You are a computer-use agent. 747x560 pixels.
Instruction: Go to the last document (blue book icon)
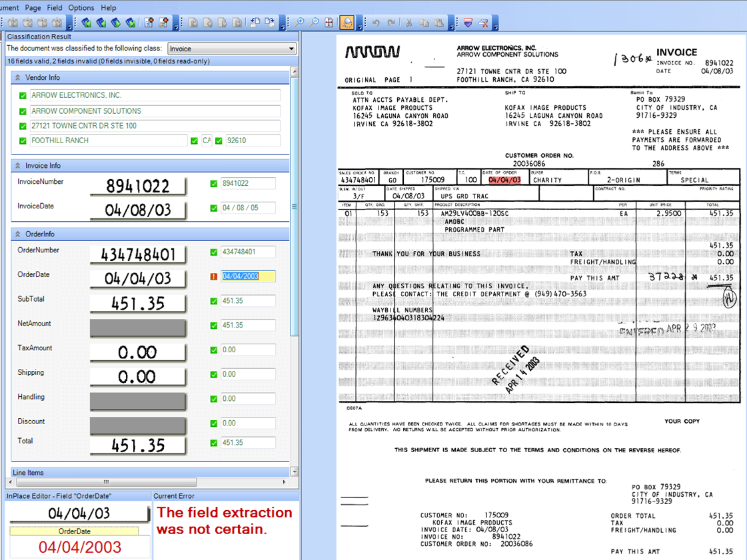(x=131, y=23)
